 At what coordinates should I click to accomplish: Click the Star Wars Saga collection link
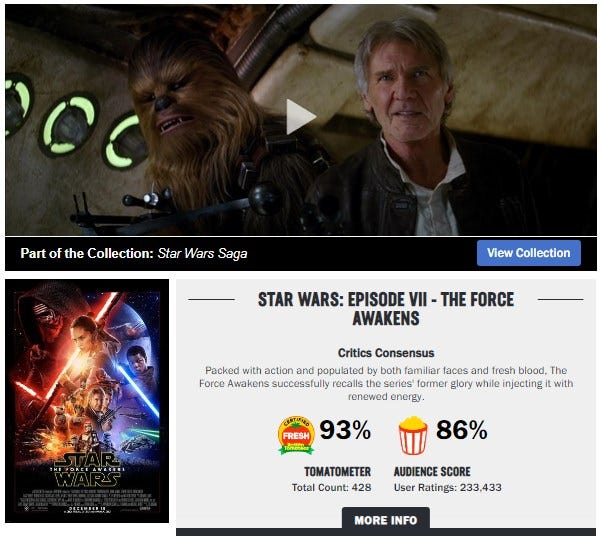(x=202, y=253)
